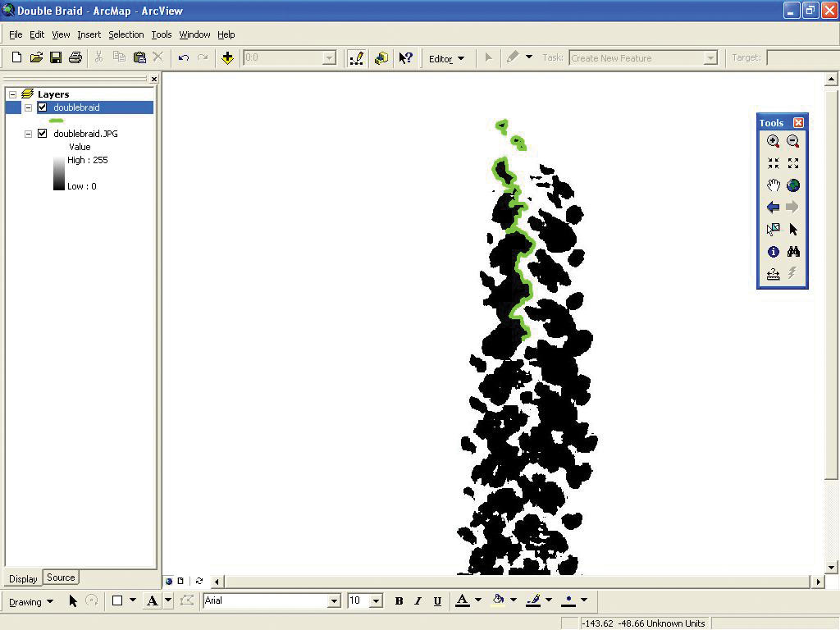Viewport: 840px width, 630px height.
Task: Redo the last undone action
Action: click(203, 57)
